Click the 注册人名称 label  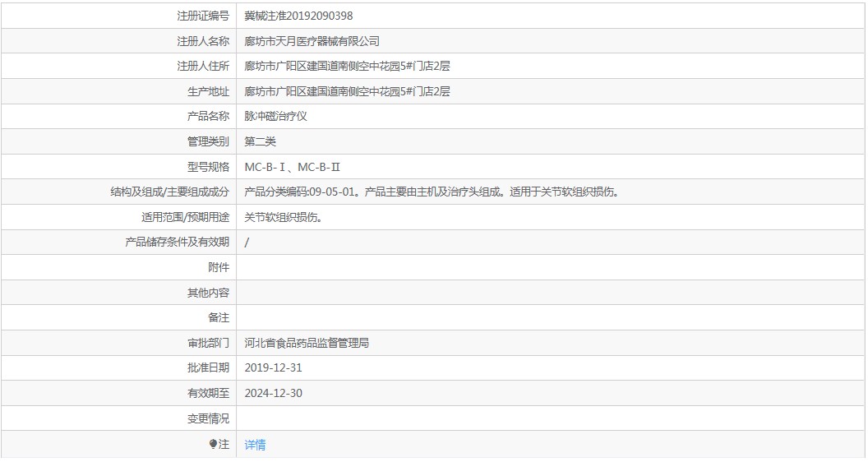tap(202, 41)
